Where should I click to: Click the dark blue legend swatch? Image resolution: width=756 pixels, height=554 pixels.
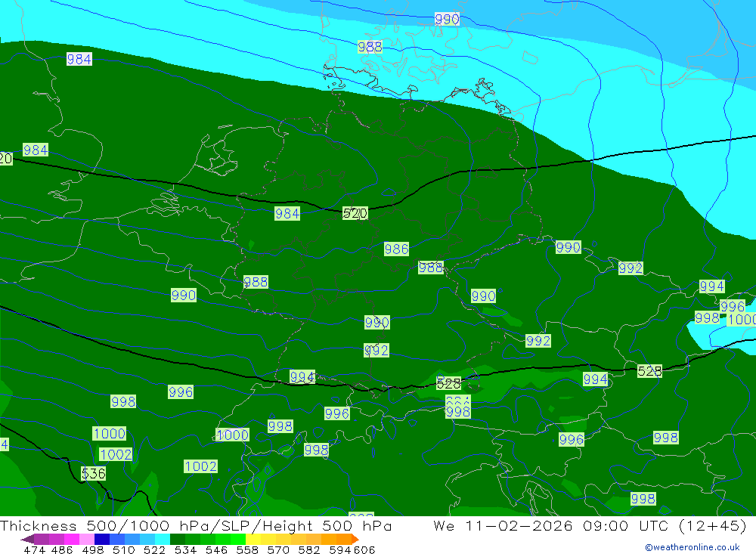point(102,539)
